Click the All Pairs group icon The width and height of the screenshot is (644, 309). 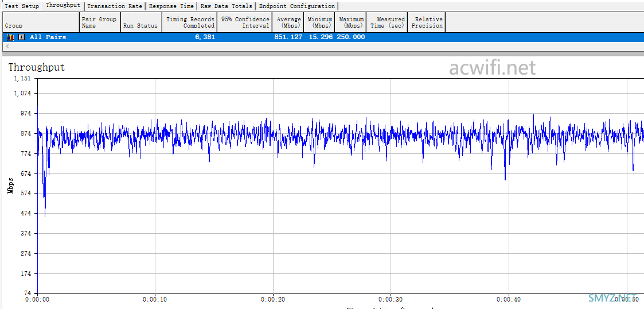[x=11, y=37]
